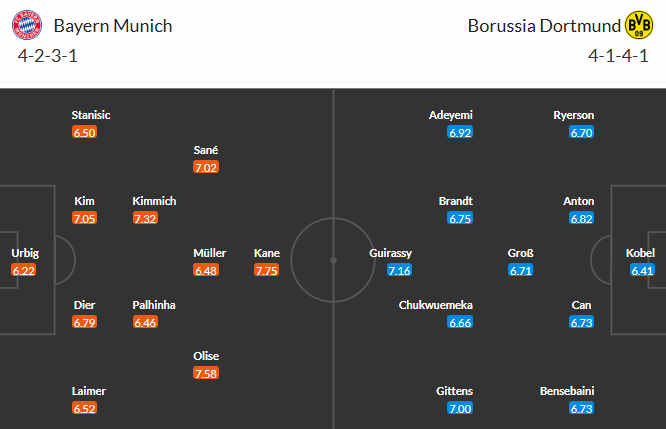Open player Müller's details
The height and width of the screenshot is (429, 666).
click(209, 253)
